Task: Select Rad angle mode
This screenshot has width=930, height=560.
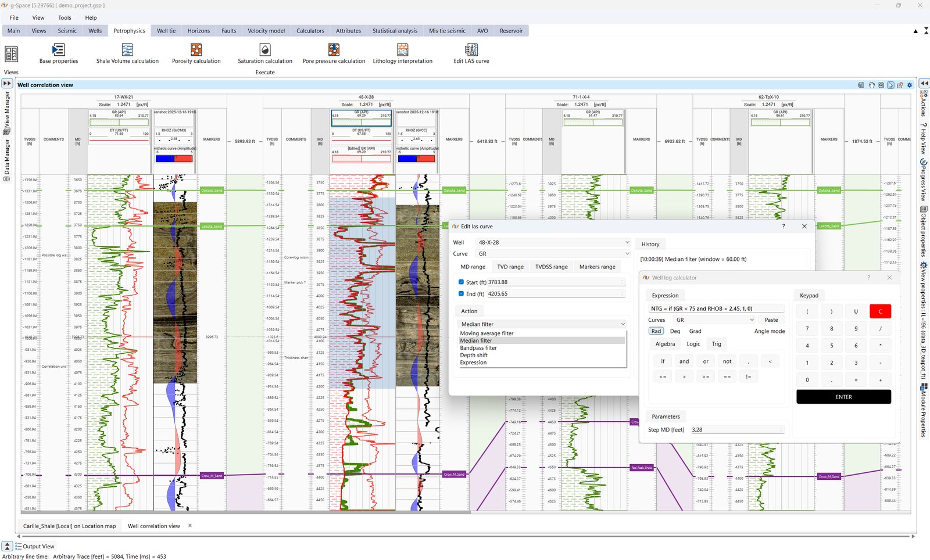Action: tap(656, 331)
